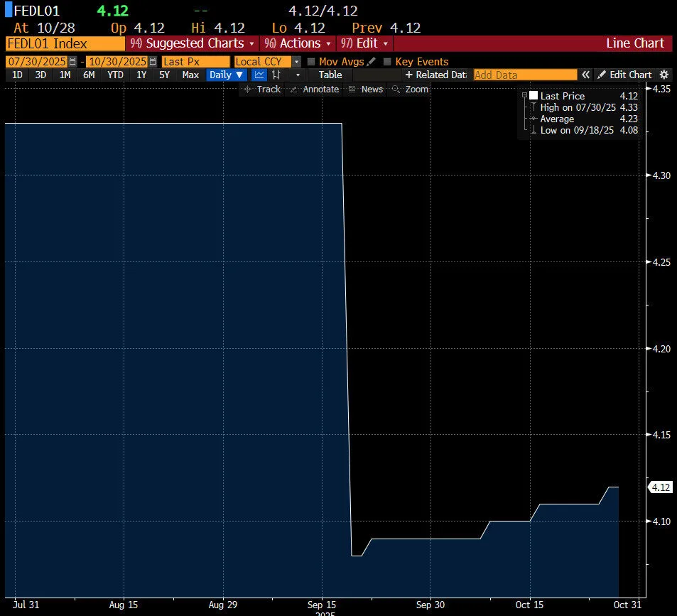Open the Daily periodicity dropdown
Screen dimensions: 677x616
pyautogui.click(x=226, y=75)
